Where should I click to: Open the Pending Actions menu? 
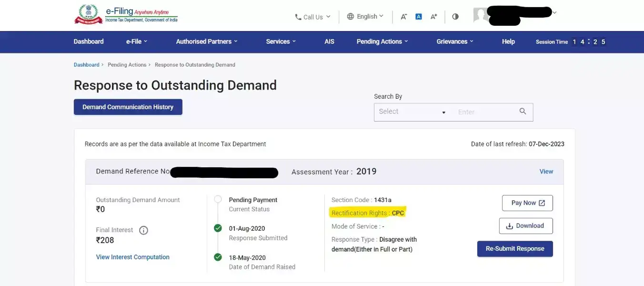click(382, 41)
